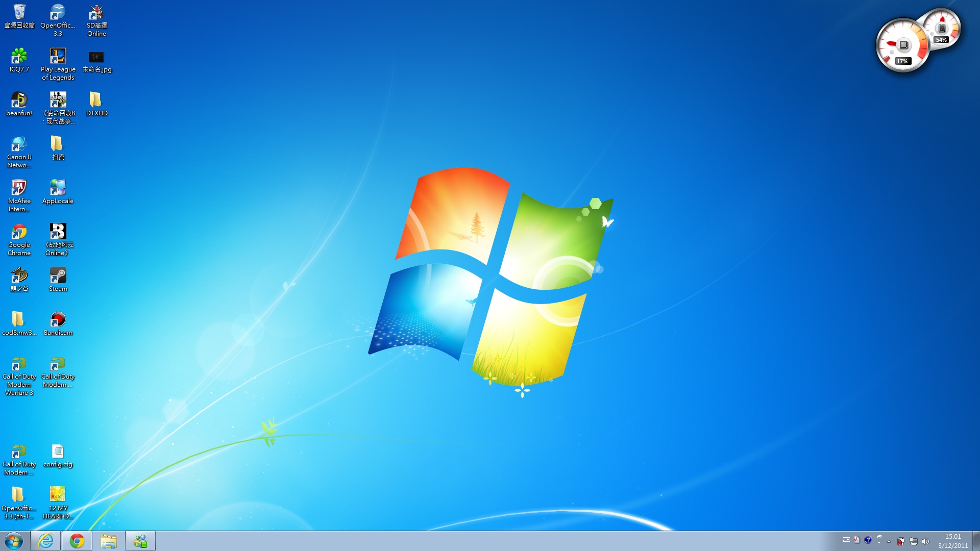Image resolution: width=980 pixels, height=551 pixels.
Task: Select the Canon IJ Network shortcut
Action: [19, 152]
